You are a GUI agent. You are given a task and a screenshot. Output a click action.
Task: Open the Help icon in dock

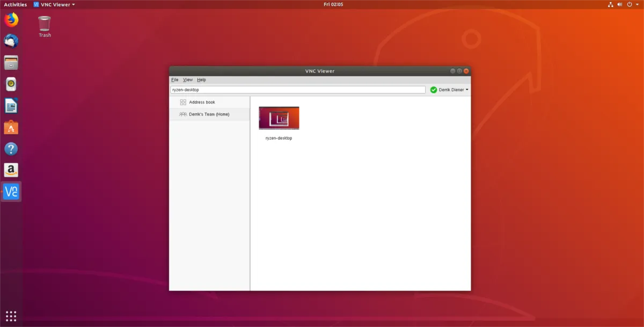(x=11, y=149)
